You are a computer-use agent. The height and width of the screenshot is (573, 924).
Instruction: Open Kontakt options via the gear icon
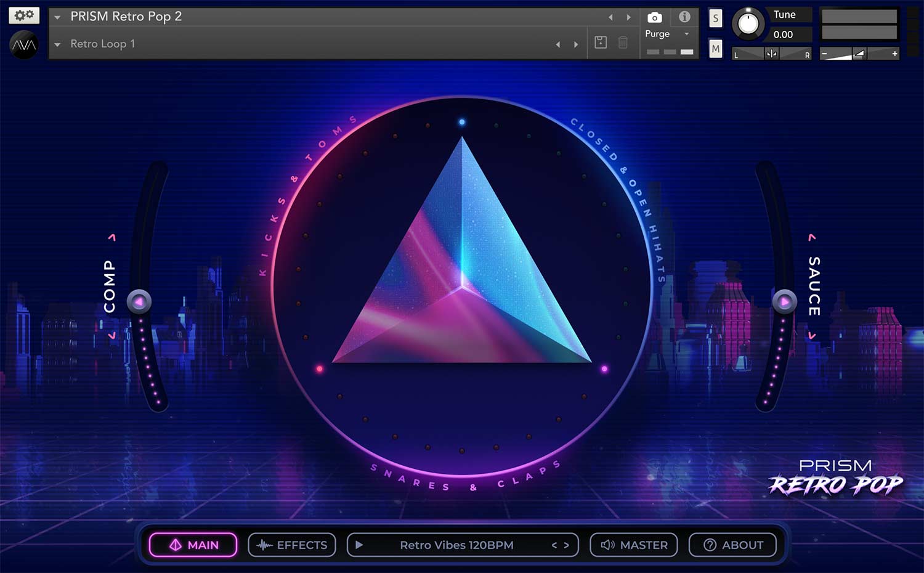pos(23,15)
